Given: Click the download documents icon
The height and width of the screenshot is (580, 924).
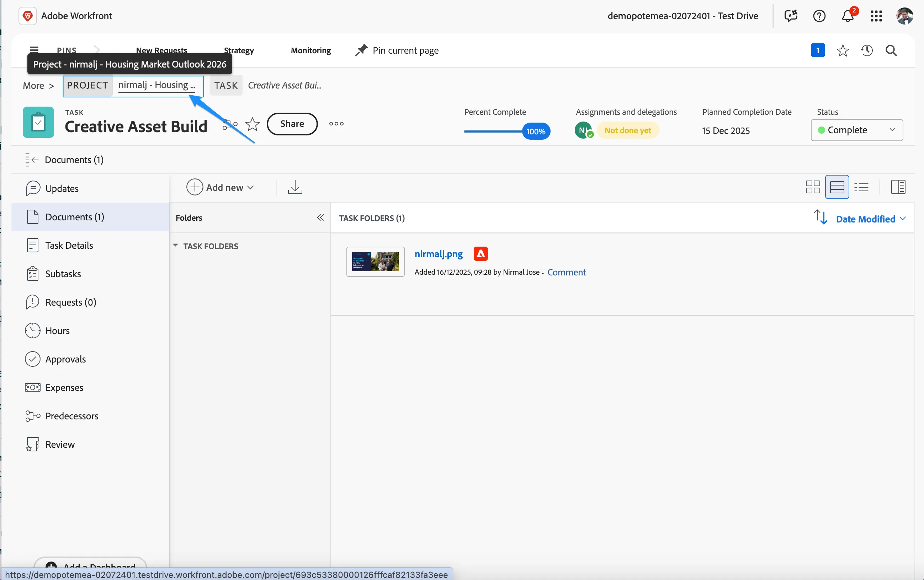Looking at the screenshot, I should tap(295, 187).
